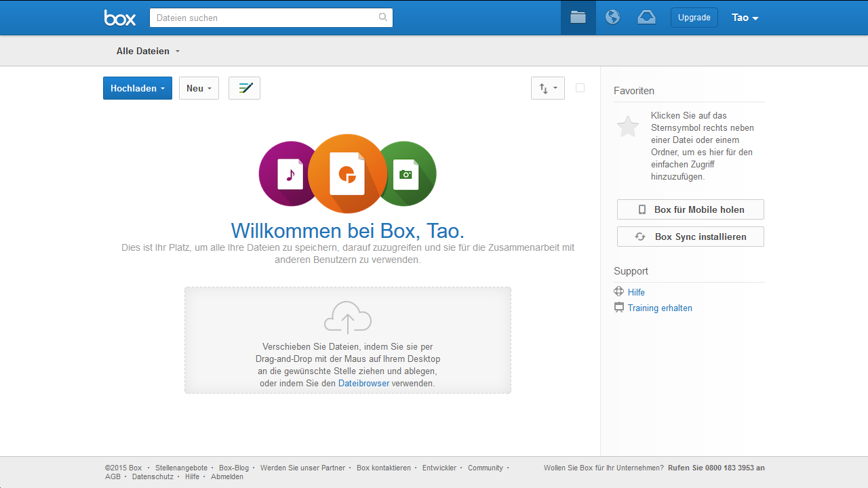The width and height of the screenshot is (868, 488).
Task: Open Datenschutz footer link
Action: (153, 476)
